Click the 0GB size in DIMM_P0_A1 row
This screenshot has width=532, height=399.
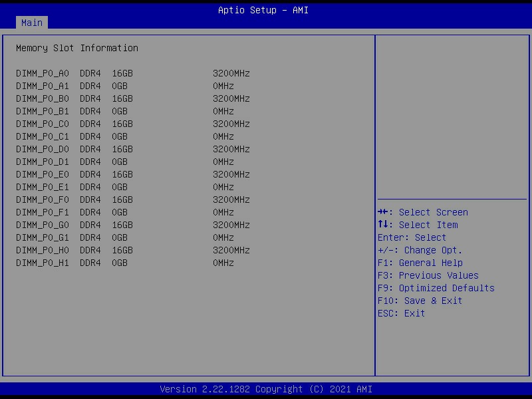(120, 86)
